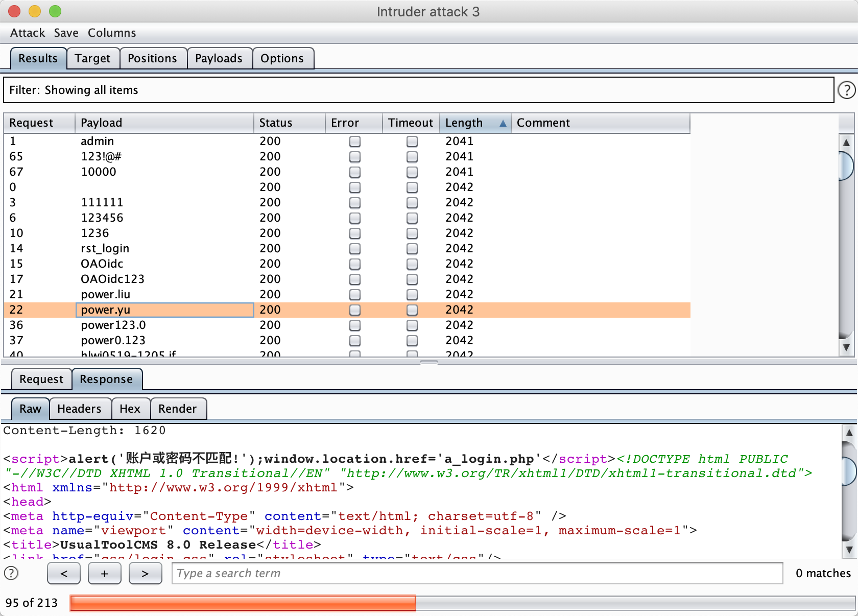Switch to the Options tab
Screen dimensions: 858x616
[282, 58]
